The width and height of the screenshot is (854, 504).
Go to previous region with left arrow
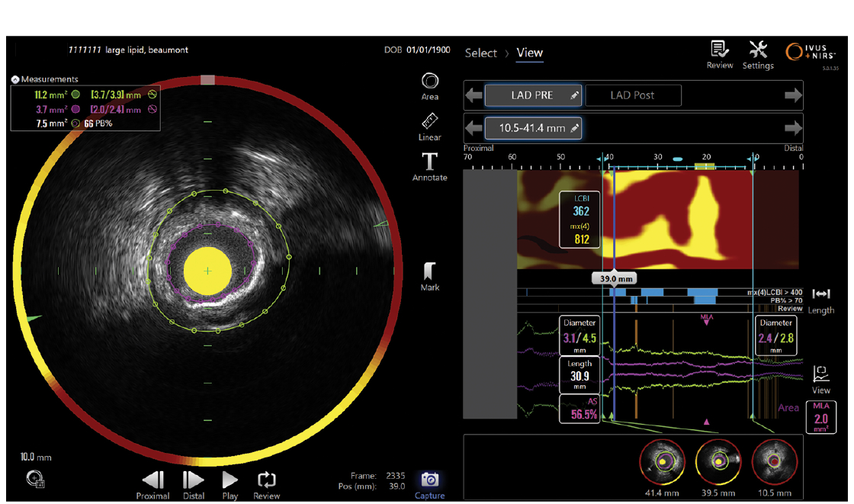[x=474, y=129]
